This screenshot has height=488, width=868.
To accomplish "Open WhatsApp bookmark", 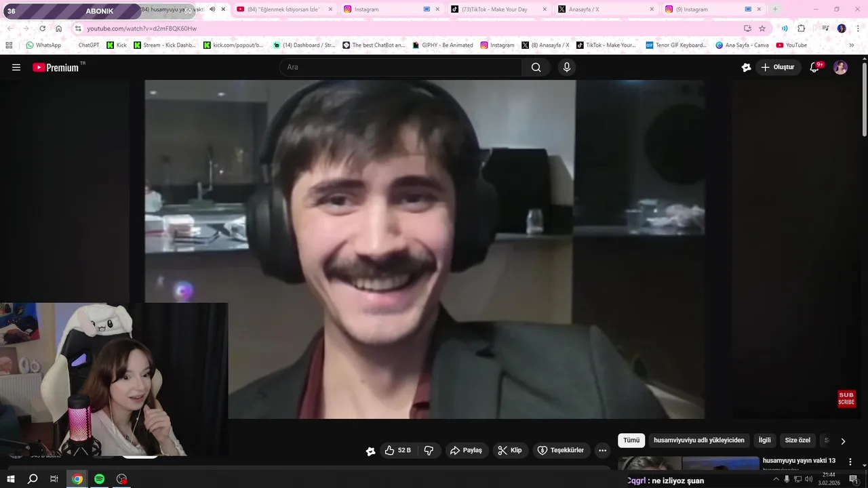I will (x=43, y=45).
